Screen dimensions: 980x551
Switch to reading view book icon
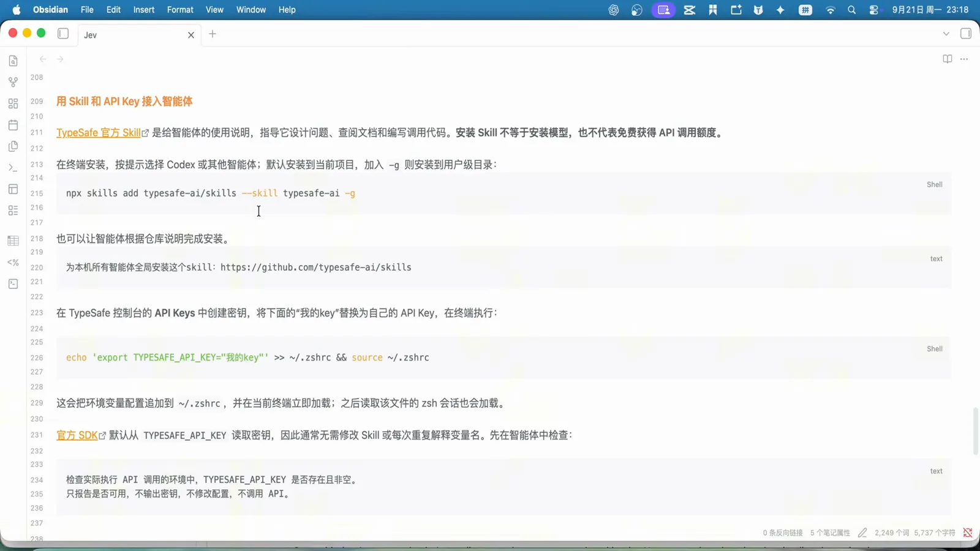(x=948, y=59)
